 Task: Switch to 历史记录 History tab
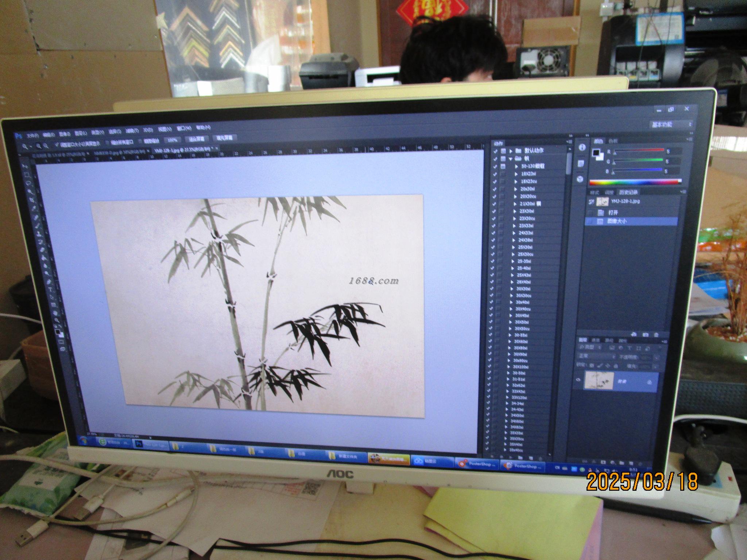click(x=628, y=192)
